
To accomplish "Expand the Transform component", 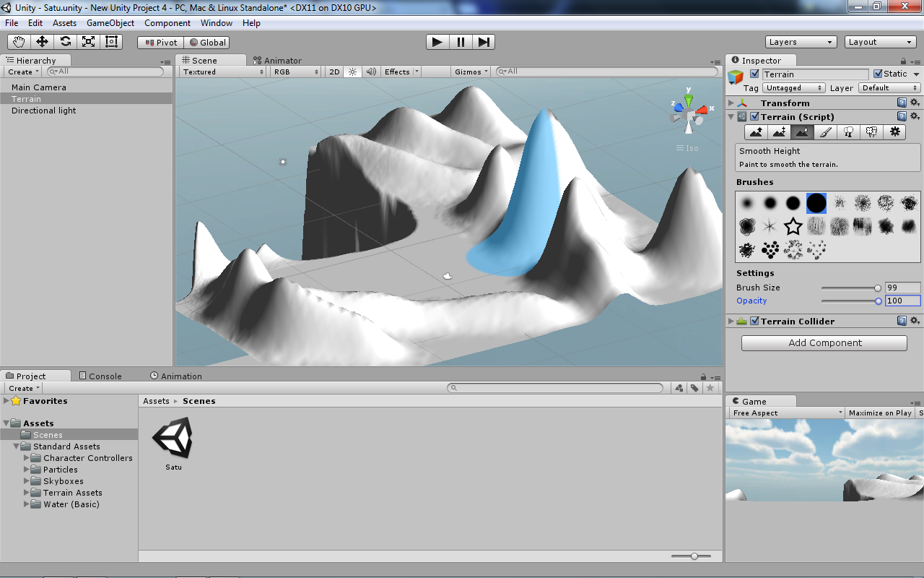I will (731, 103).
